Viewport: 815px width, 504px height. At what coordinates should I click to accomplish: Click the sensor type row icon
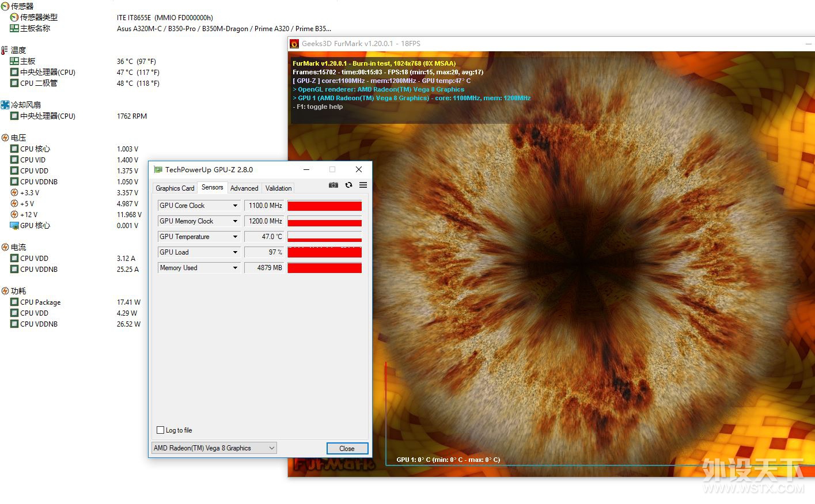point(14,17)
